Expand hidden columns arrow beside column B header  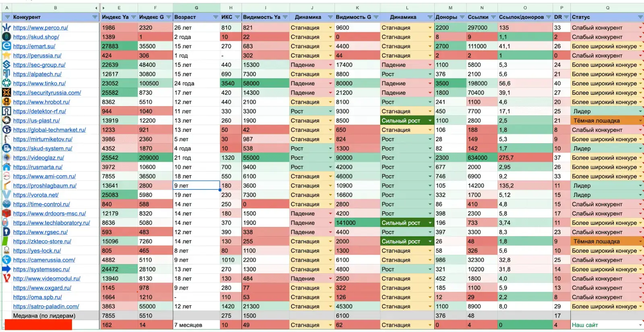coord(96,8)
